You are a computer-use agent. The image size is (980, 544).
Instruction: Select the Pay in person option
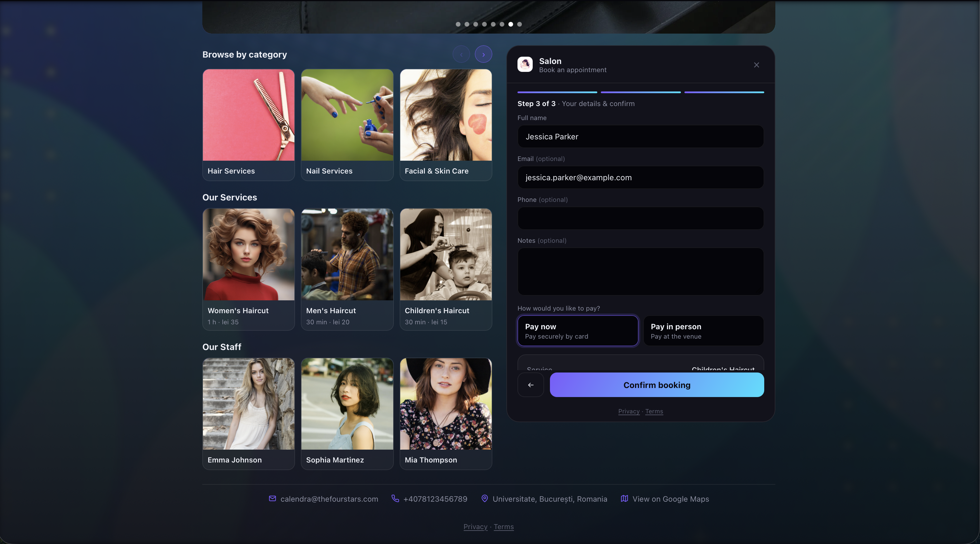tap(703, 331)
